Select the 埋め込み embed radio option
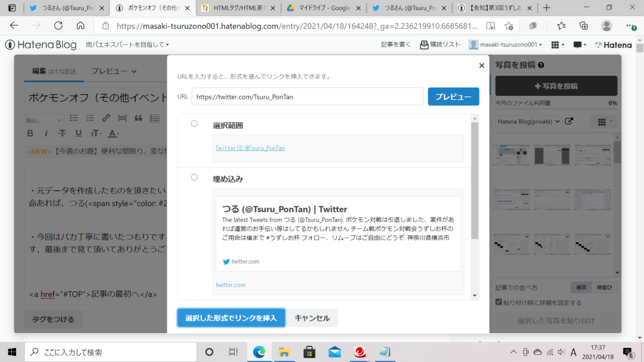This screenshot has width=644, height=362. pos(194,177)
